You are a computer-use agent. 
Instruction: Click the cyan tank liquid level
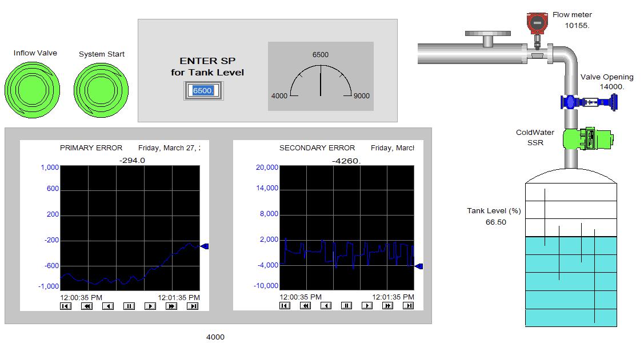tap(571, 281)
